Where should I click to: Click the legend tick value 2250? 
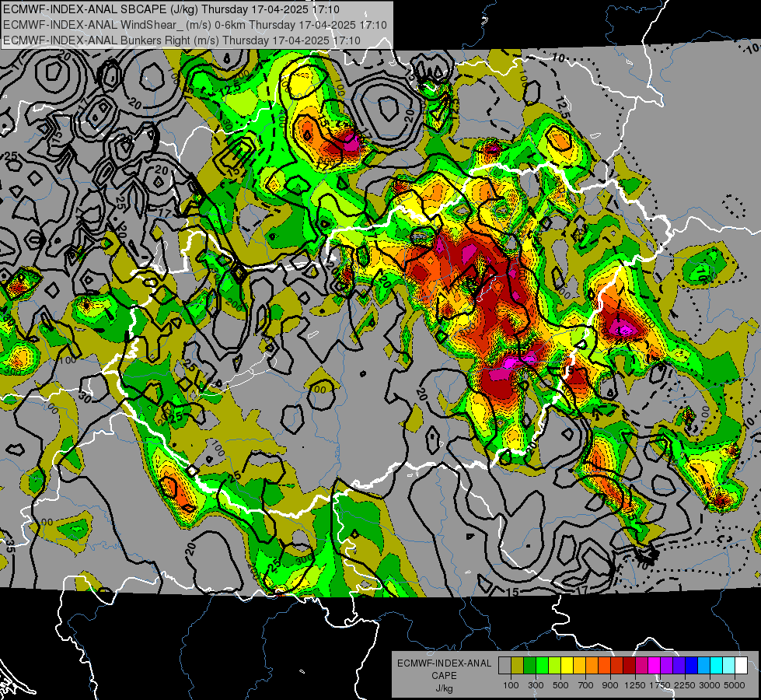click(x=686, y=685)
